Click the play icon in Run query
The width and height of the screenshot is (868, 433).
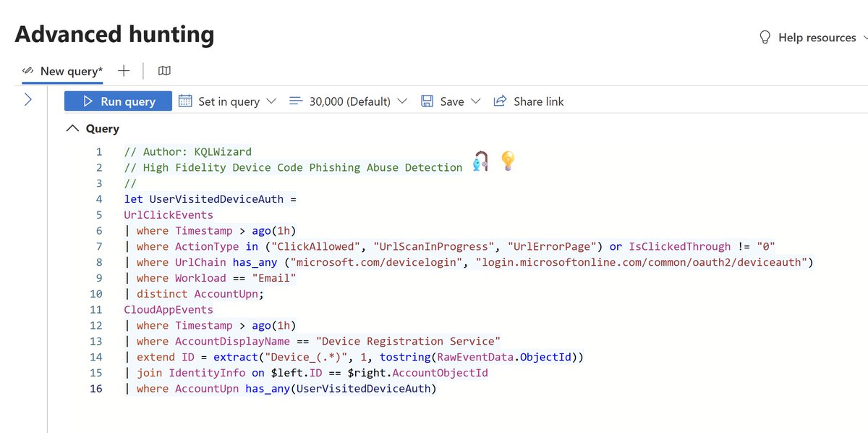coord(88,101)
